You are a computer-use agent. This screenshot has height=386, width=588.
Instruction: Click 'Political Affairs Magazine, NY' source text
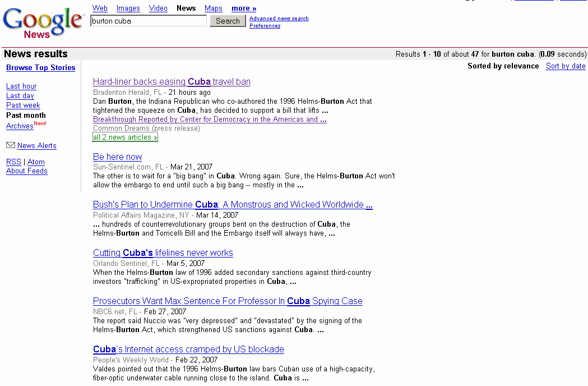tap(141, 215)
